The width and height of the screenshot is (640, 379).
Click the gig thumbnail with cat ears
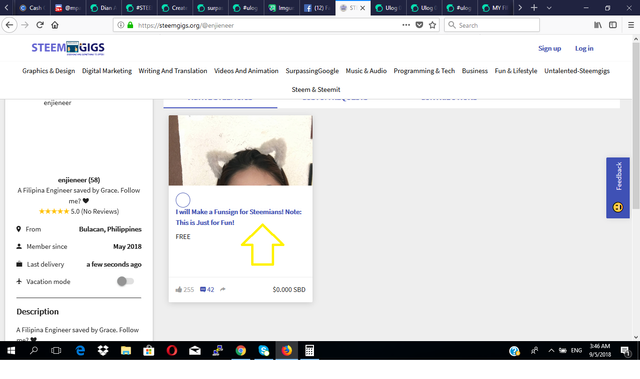click(241, 150)
